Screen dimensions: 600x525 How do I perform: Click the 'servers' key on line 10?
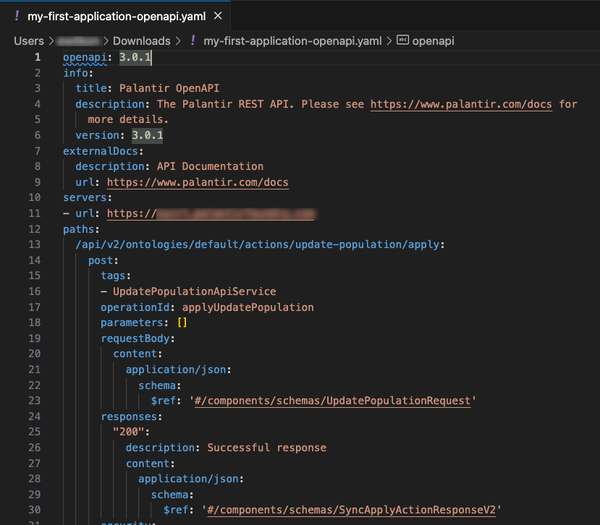[x=85, y=197]
